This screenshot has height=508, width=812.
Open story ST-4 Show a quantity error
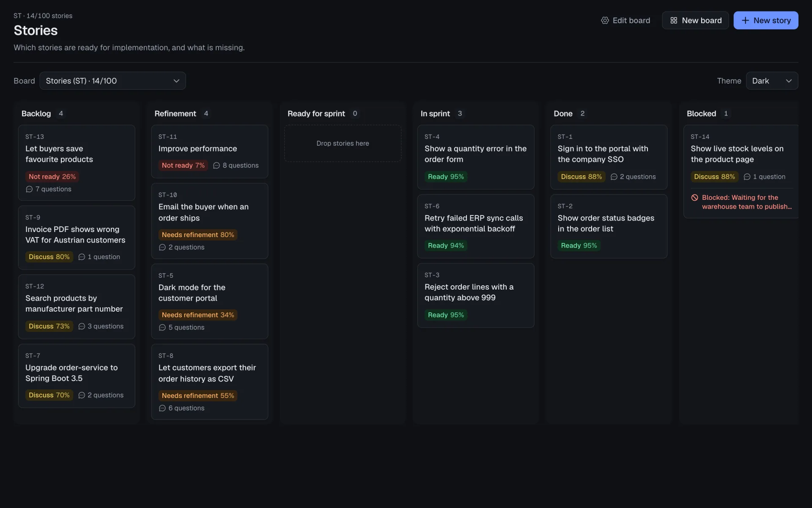[x=476, y=157]
